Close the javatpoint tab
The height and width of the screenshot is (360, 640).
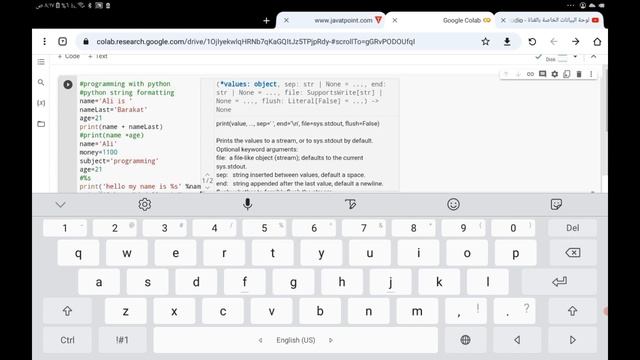coord(286,20)
